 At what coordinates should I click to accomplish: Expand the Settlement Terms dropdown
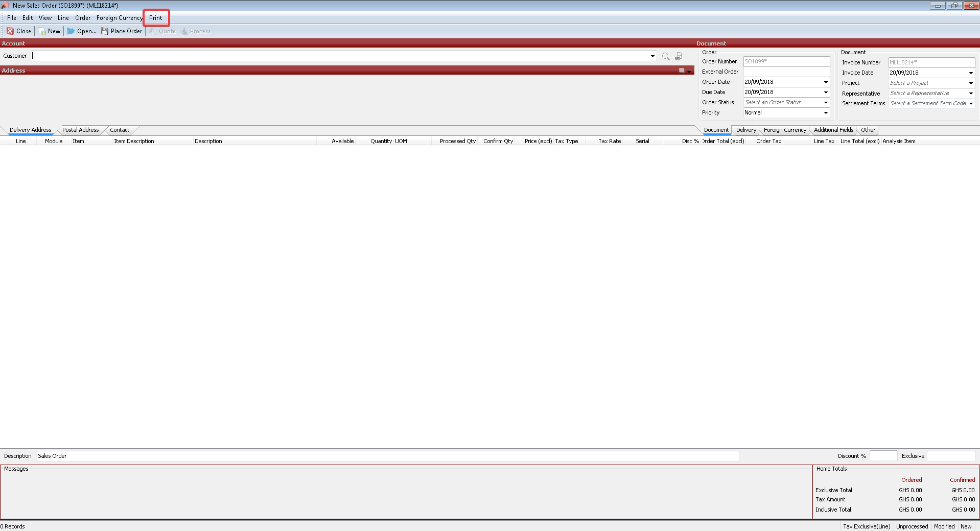971,104
